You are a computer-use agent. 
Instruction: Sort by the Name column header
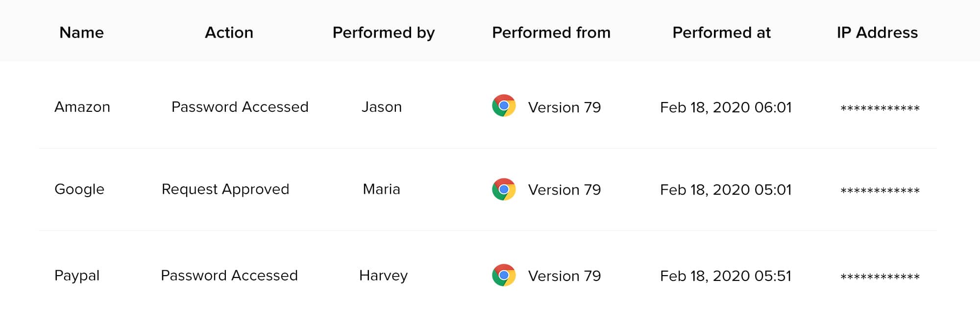pos(81,32)
